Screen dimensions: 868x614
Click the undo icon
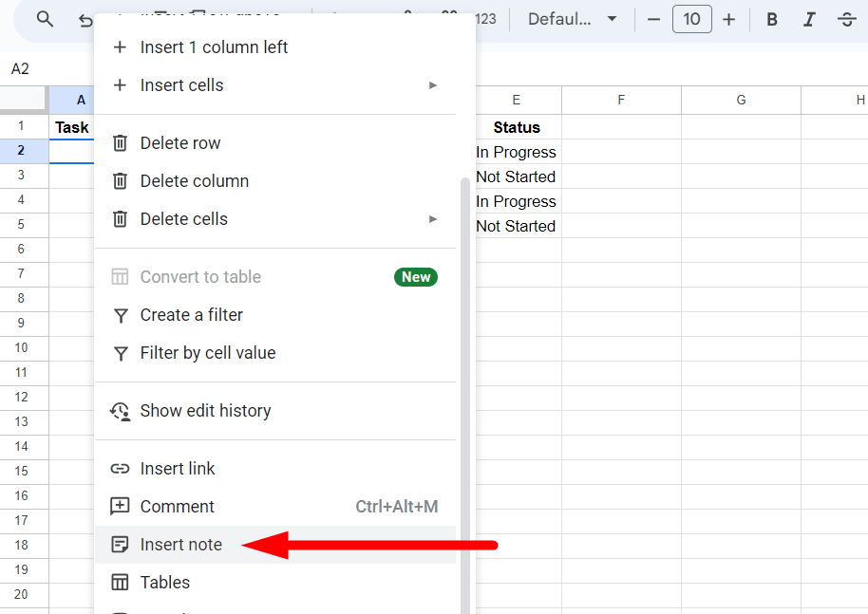[x=85, y=19]
